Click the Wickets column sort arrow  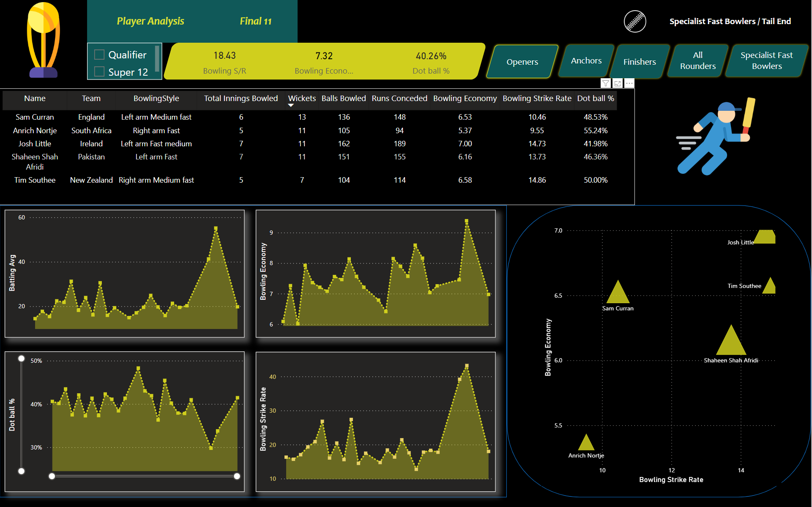click(x=291, y=105)
